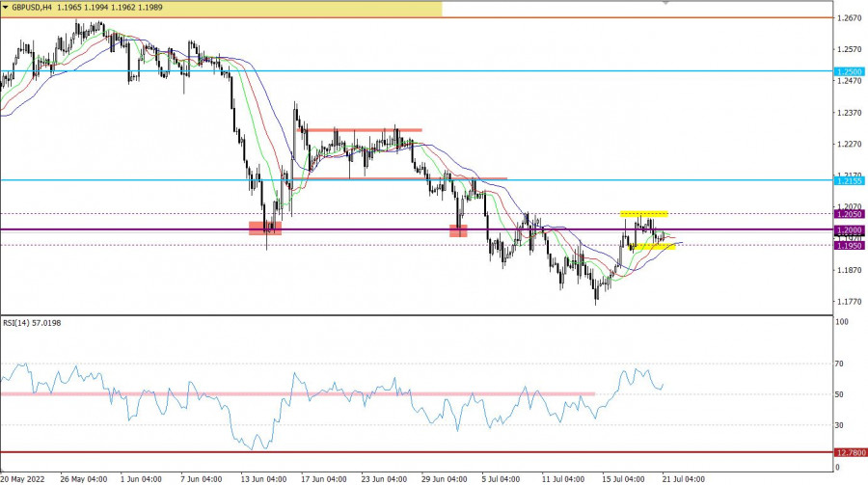
Task: Click the 1.2270 price scale value
Action: (x=850, y=144)
